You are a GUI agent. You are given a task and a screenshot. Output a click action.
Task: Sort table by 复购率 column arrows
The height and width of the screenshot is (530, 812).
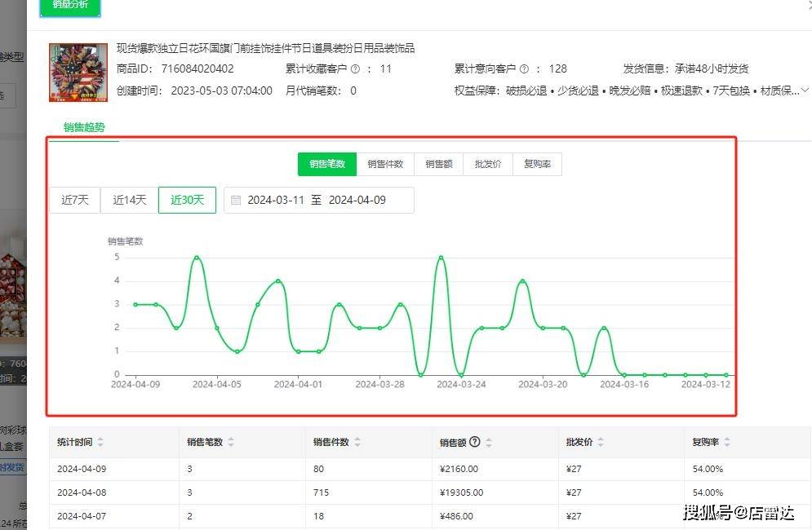click(x=727, y=442)
